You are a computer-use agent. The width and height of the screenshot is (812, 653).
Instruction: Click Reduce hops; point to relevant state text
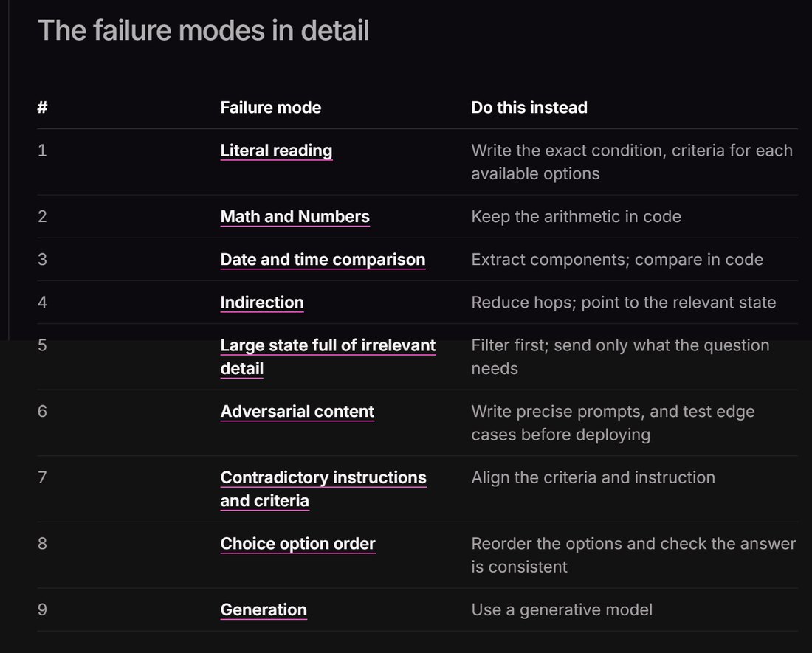[624, 303]
